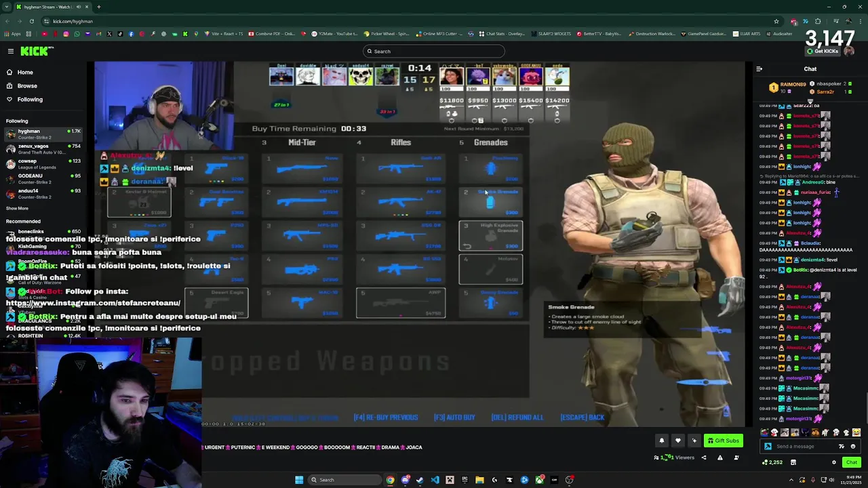Click the Get KICKs button
868x488 pixels.
point(823,52)
